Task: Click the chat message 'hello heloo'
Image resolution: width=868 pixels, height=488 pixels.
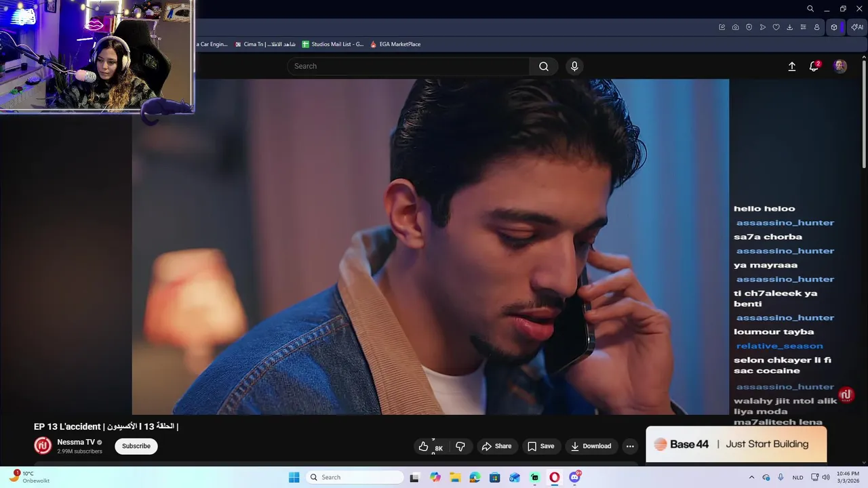Action: pos(764,208)
